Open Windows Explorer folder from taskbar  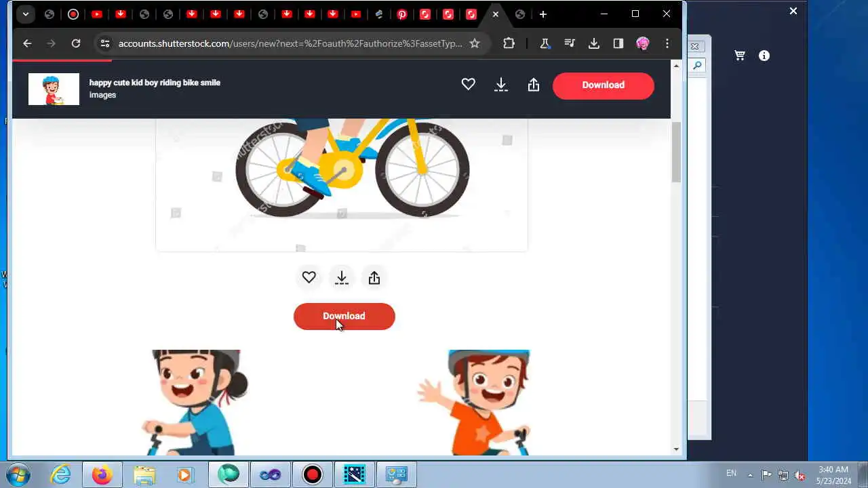144,474
